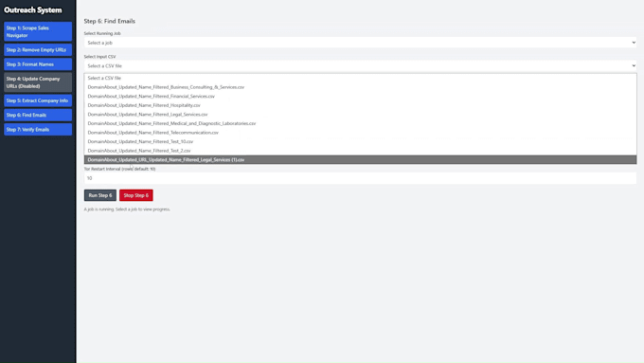Select highlighted URL_Updated Legal_Services (1).csv option
The image size is (644, 363).
pyautogui.click(x=360, y=159)
